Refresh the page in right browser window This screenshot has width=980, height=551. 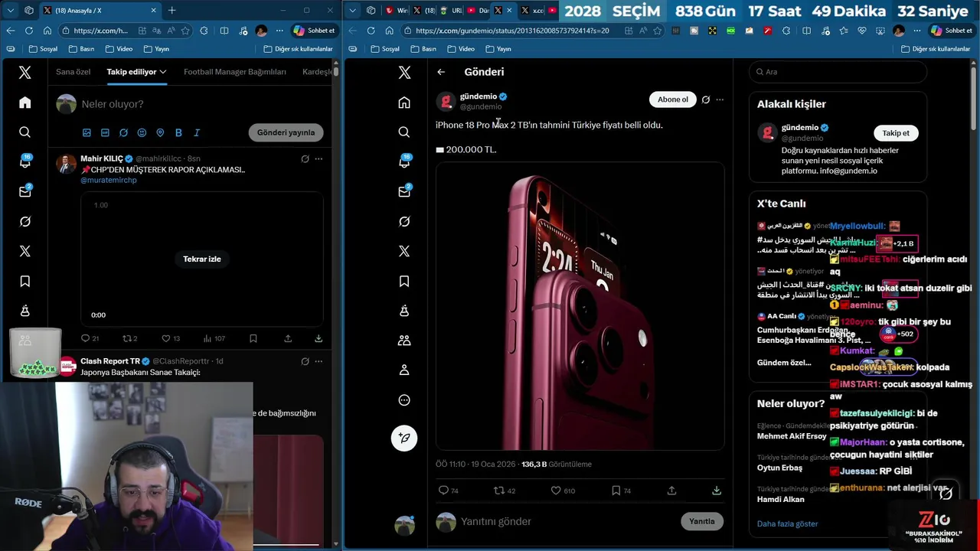point(371,31)
